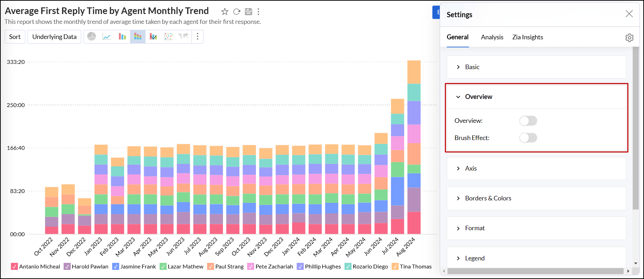
Task: Expand the Axis settings section
Action: click(471, 168)
